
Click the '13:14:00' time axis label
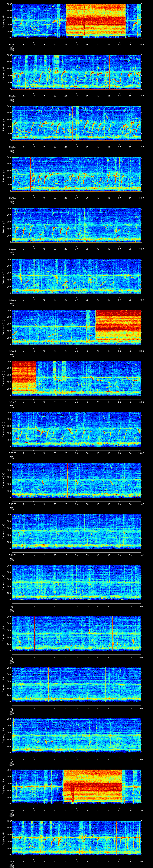12,708
